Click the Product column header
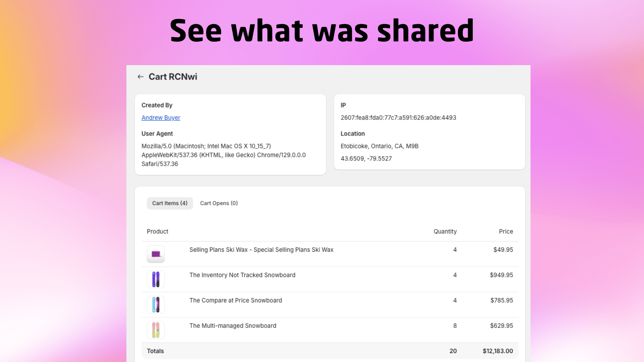This screenshot has height=362, width=644. 157,232
